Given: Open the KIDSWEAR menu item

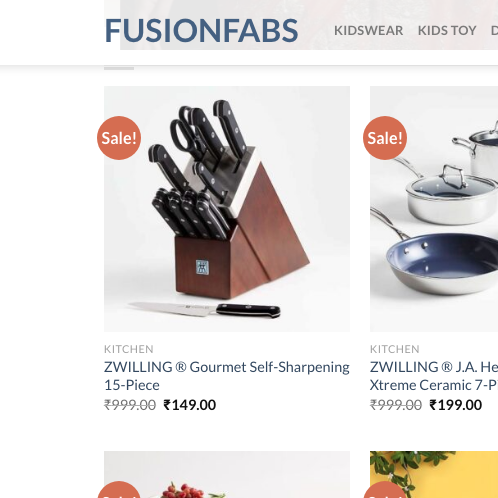Looking at the screenshot, I should coord(369,31).
